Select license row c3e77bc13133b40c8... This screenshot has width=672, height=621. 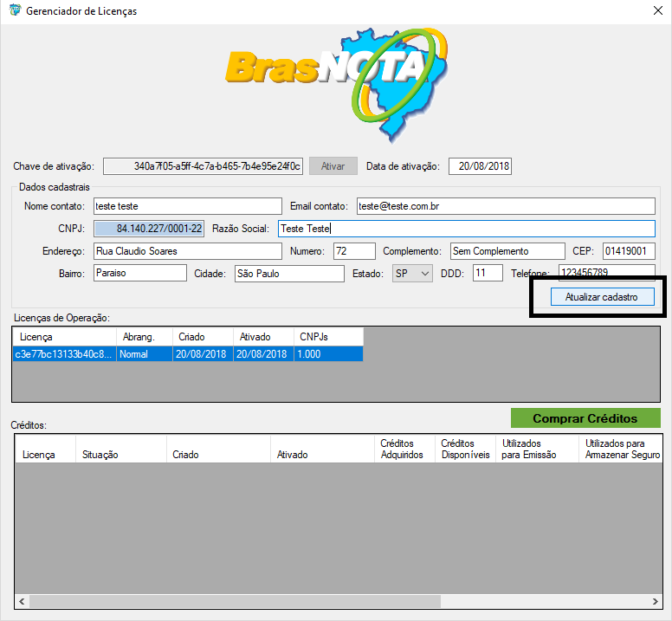188,354
